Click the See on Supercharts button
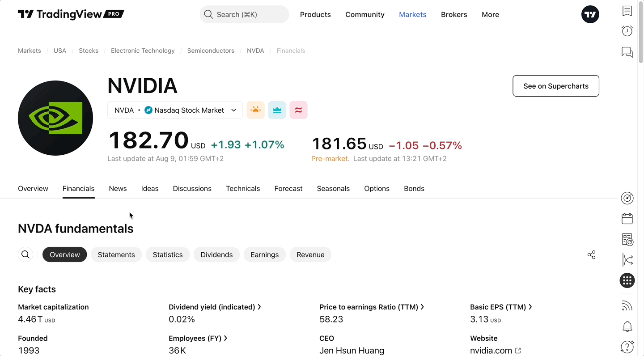 tap(556, 86)
